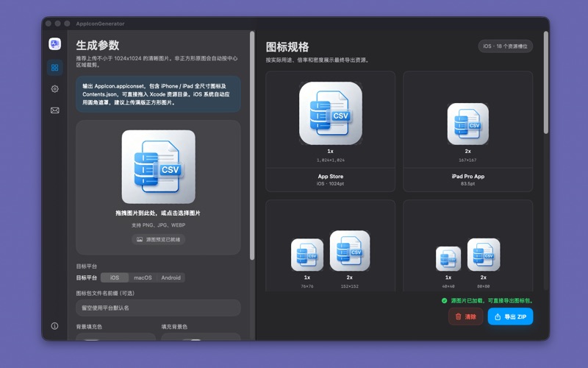Click the blue Xcode appiconset info banner
Screen dimensions: 588x368
158,94
